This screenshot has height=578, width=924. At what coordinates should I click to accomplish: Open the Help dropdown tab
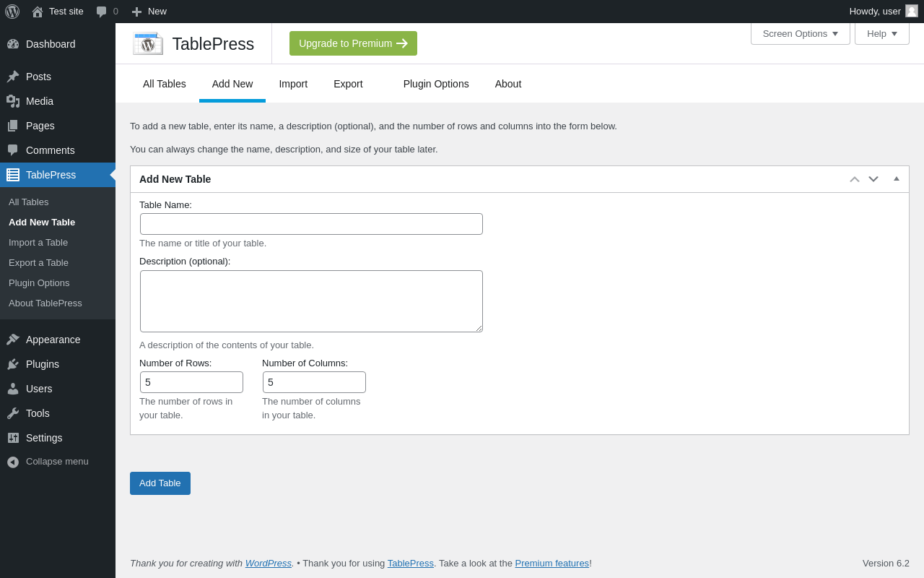(x=881, y=33)
